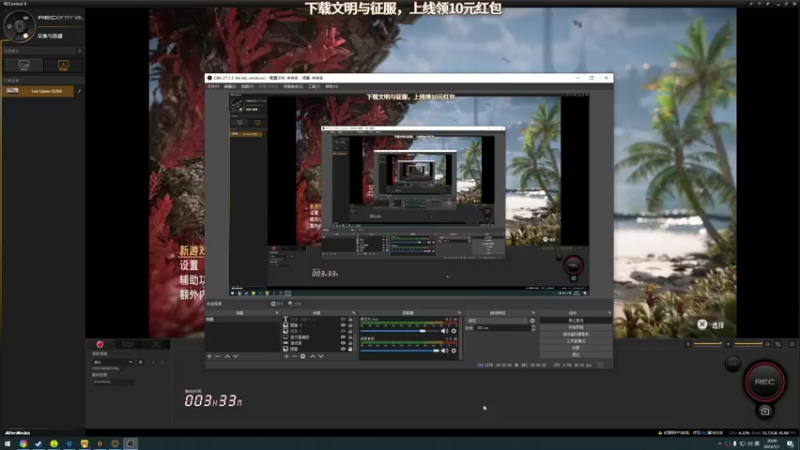Image resolution: width=800 pixels, height=450 pixels.
Task: Add a profile with plus beside RECentral profile dropdown
Action: (x=140, y=362)
